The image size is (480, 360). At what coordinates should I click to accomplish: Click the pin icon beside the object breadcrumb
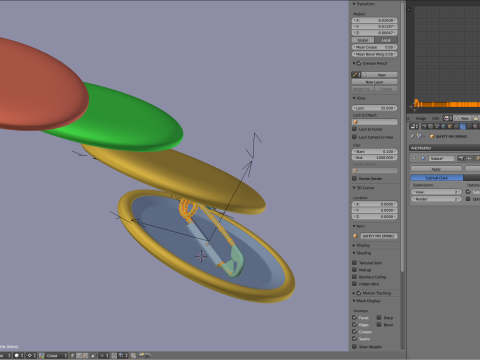pyautogui.click(x=412, y=136)
